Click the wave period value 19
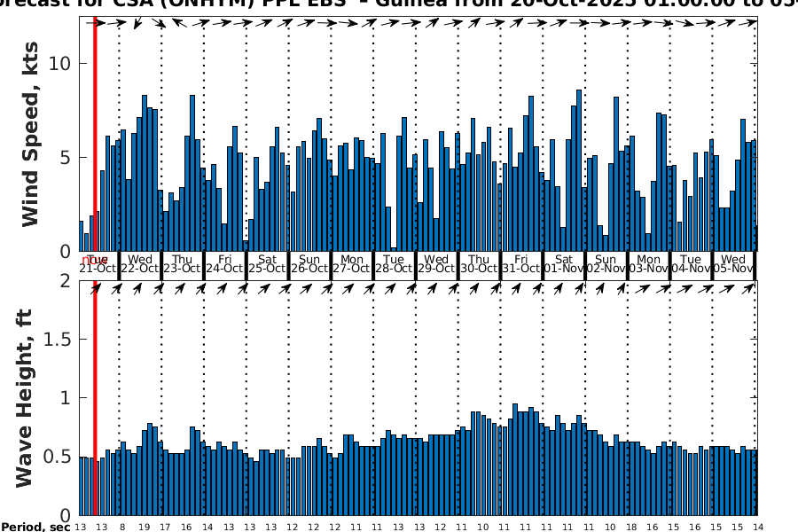798x532 pixels. pos(144,527)
